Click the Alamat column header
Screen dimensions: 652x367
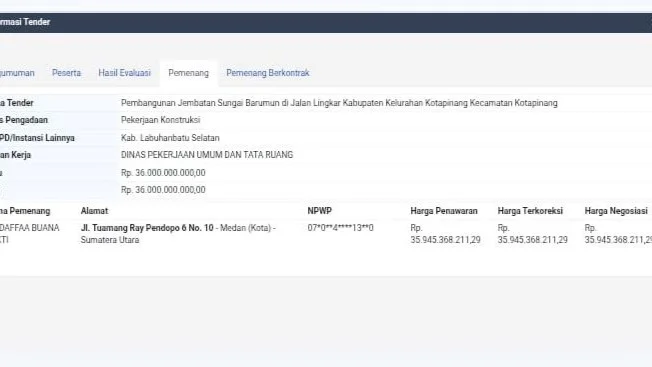[x=94, y=211]
